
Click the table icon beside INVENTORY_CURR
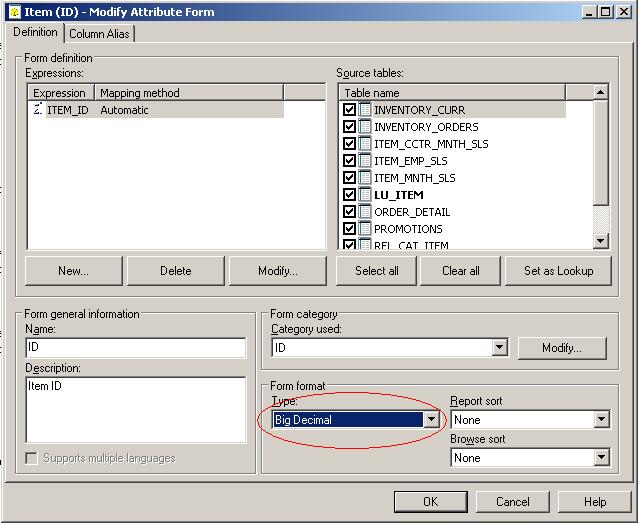pos(365,110)
